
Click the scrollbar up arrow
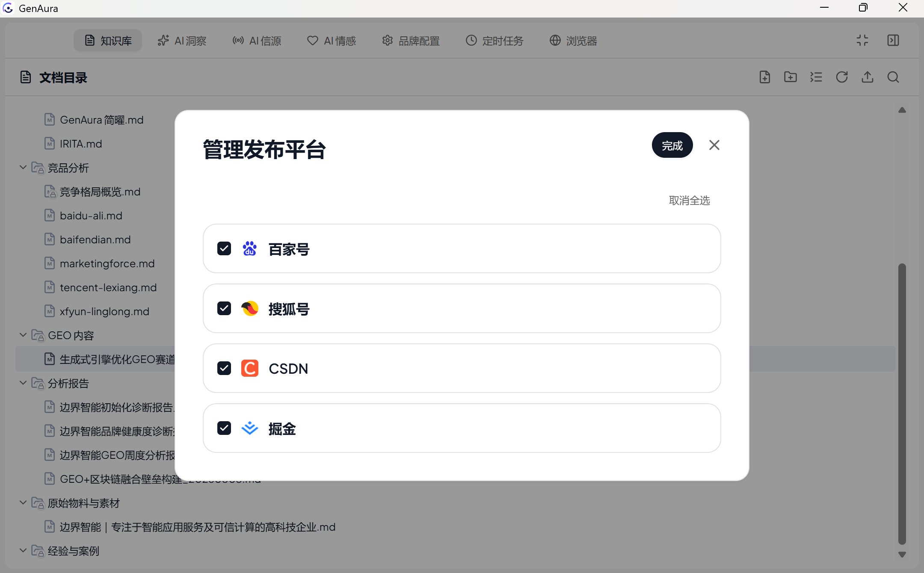[x=902, y=110]
